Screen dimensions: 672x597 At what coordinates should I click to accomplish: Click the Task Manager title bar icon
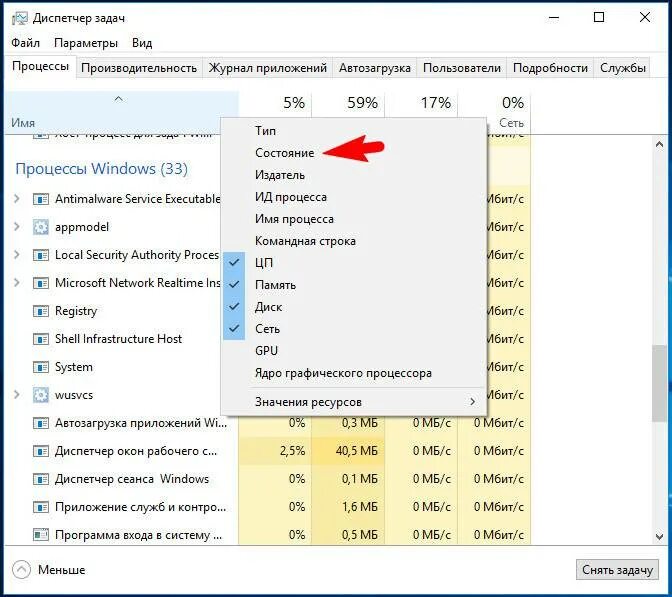coord(19,18)
